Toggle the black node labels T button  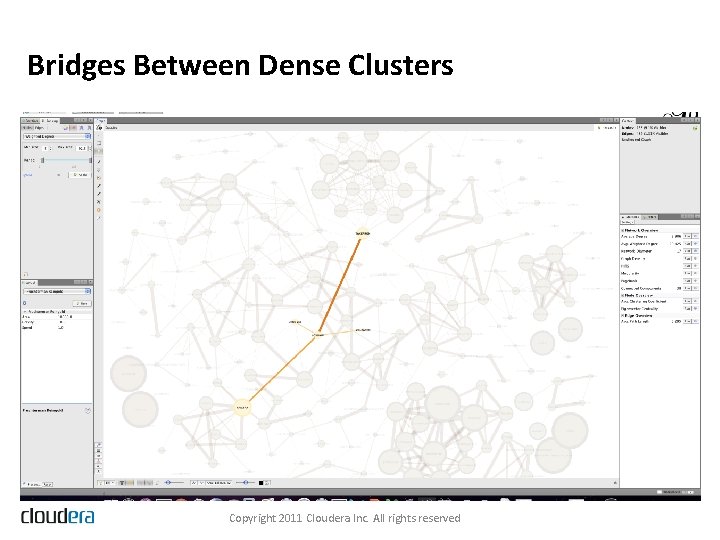(x=123, y=483)
